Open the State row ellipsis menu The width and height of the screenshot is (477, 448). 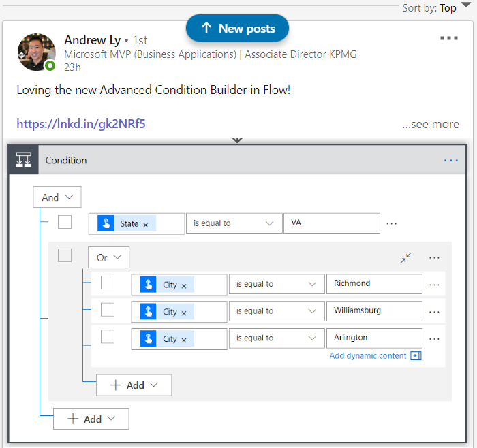(392, 224)
